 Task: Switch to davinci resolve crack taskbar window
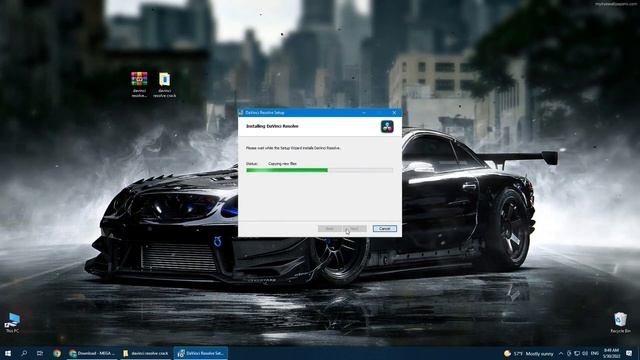coord(146,353)
